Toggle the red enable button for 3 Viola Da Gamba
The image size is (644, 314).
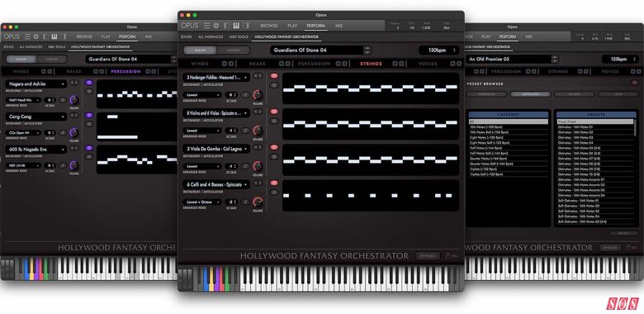pyautogui.click(x=274, y=147)
